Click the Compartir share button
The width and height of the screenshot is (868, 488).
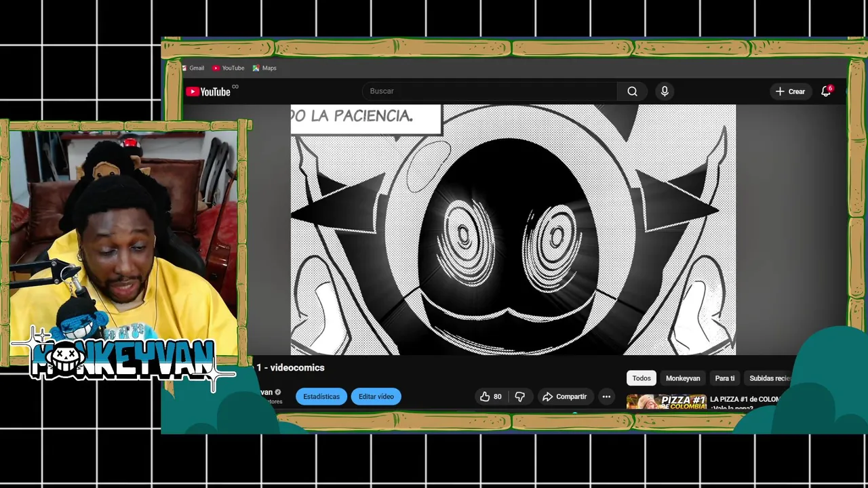click(564, 396)
